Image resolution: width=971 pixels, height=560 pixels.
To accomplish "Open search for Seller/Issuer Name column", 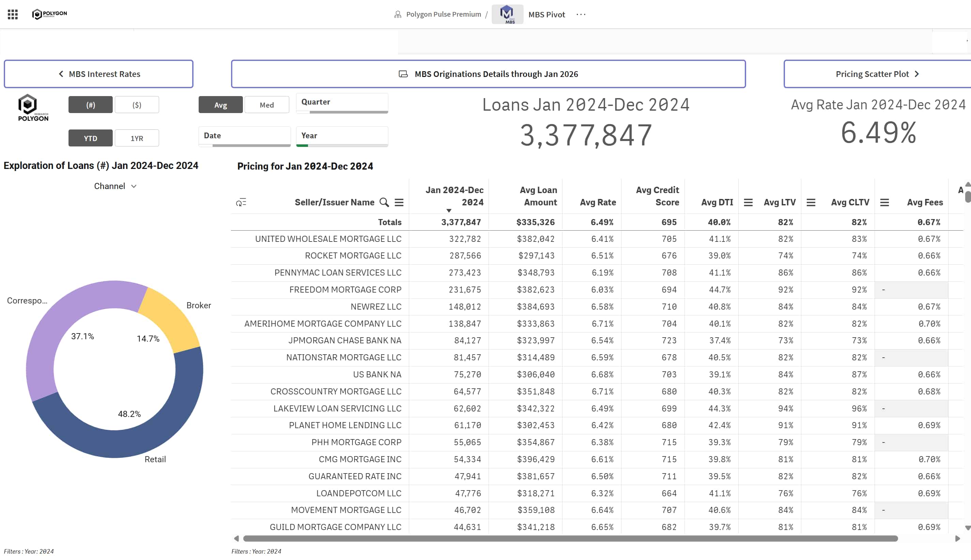I will tap(384, 202).
